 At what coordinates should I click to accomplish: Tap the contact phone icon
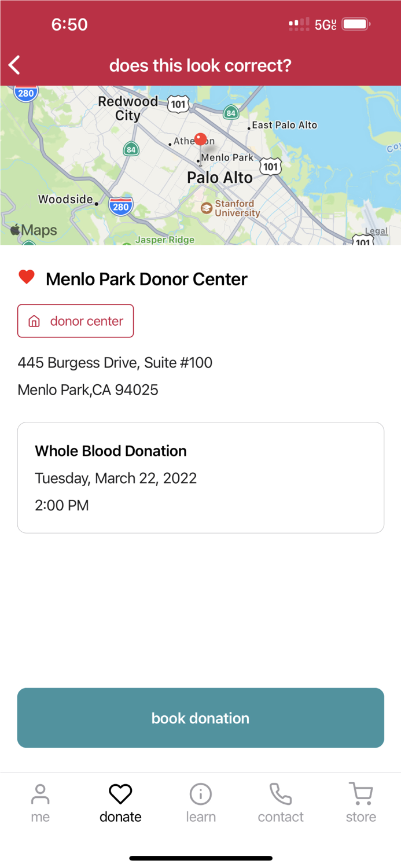(280, 795)
